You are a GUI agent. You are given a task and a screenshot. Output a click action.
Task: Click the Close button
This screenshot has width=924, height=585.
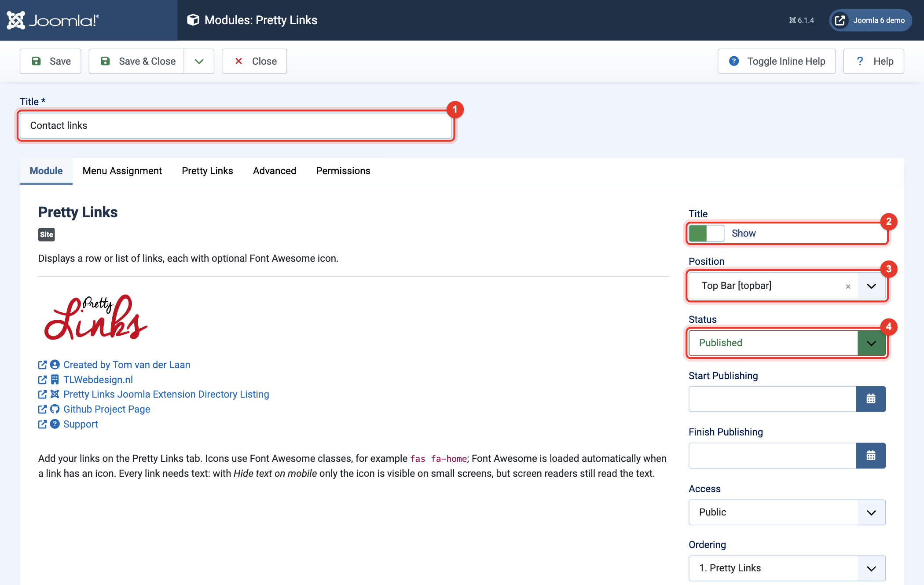click(x=254, y=61)
